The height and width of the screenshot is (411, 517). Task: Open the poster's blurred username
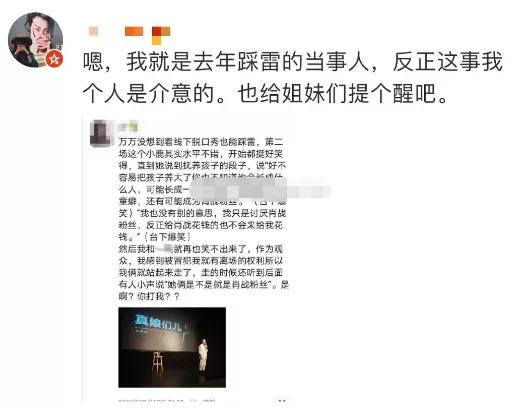(94, 31)
